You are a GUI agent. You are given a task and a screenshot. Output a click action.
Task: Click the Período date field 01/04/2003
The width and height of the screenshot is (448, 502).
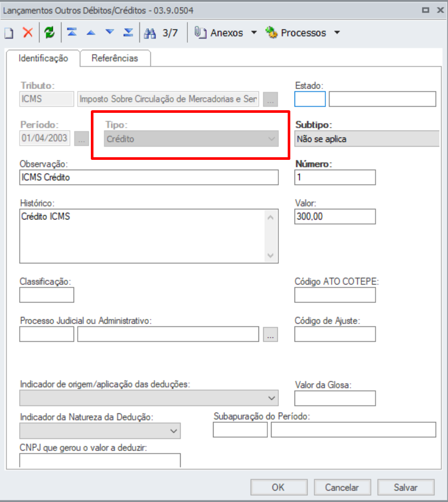pyautogui.click(x=45, y=138)
